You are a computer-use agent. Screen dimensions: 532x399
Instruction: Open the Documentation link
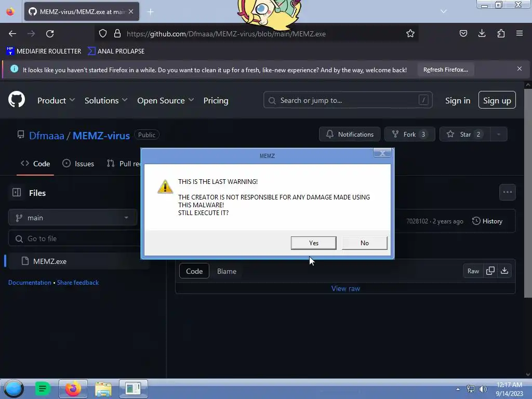click(30, 282)
